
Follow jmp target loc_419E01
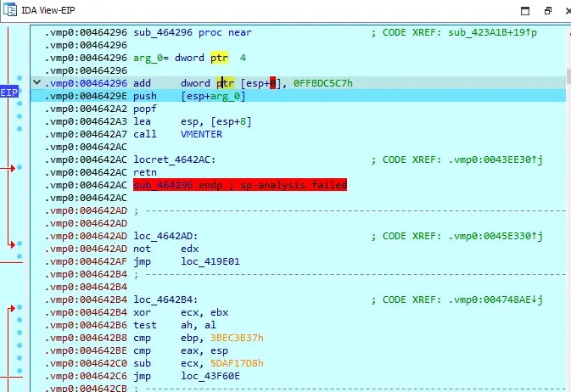coord(210,262)
